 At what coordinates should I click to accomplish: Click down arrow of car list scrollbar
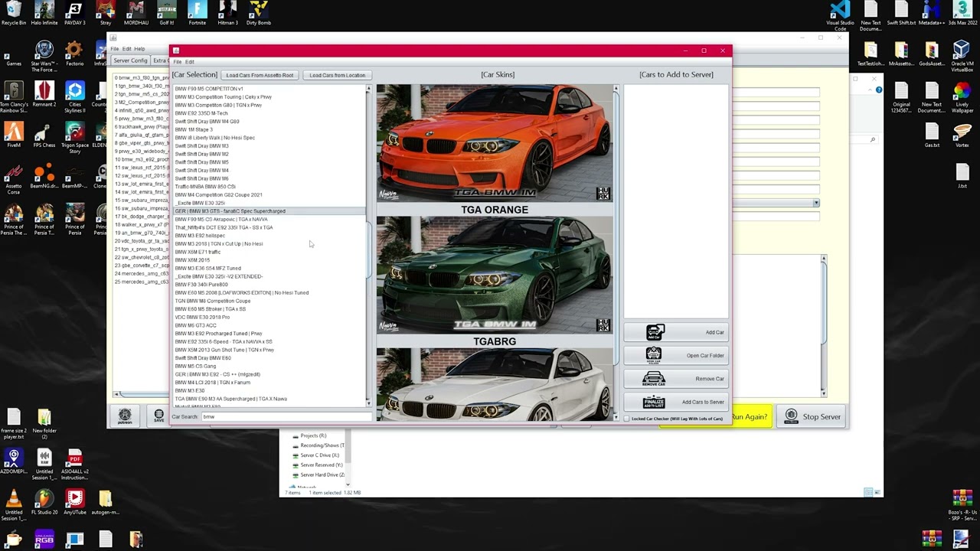click(x=368, y=403)
